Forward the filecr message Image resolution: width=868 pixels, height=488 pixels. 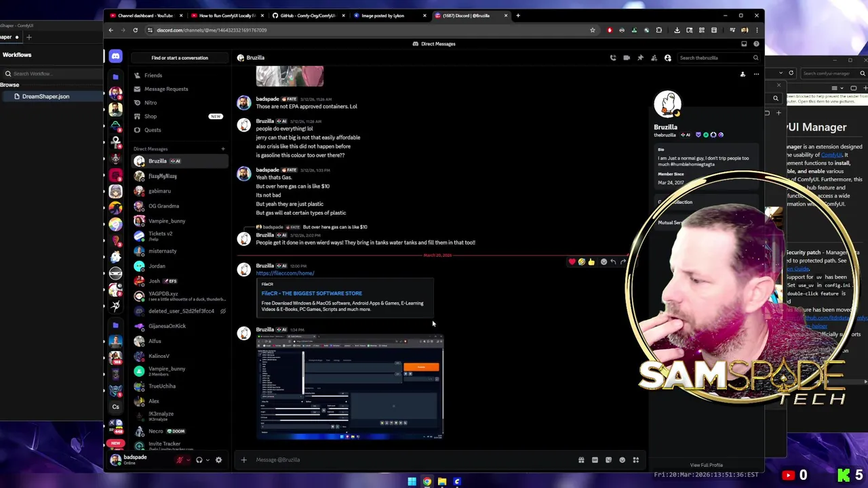[623, 262]
